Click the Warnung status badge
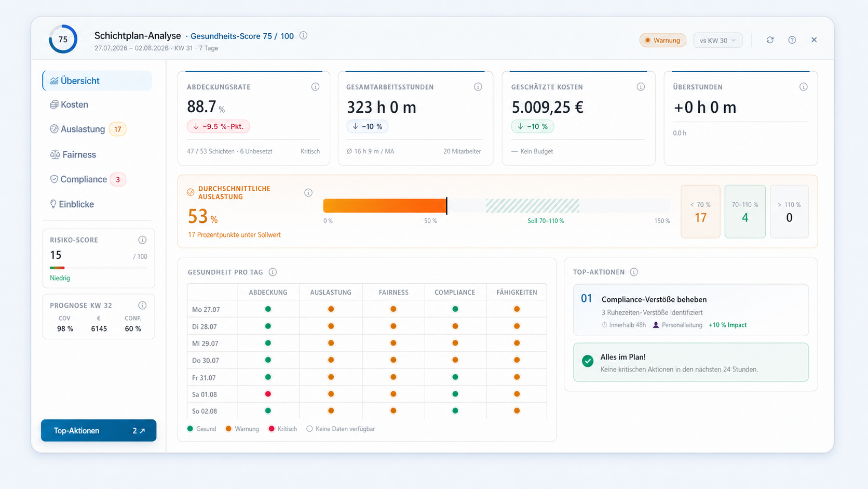The height and width of the screenshot is (489, 868). [662, 40]
